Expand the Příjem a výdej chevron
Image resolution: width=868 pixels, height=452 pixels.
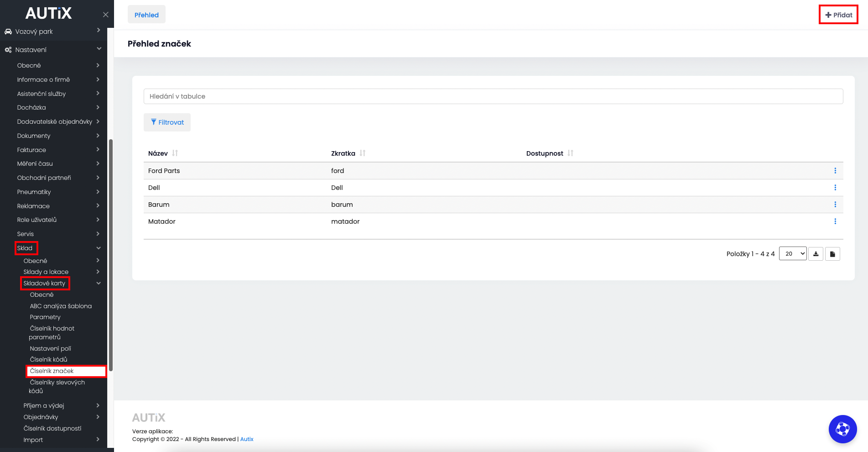coord(98,405)
